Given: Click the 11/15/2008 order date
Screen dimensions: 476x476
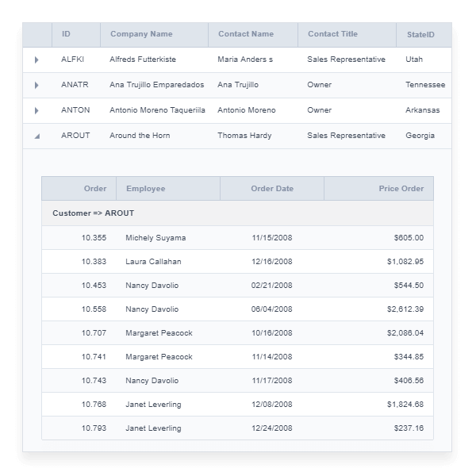Looking at the screenshot, I should pos(272,238).
